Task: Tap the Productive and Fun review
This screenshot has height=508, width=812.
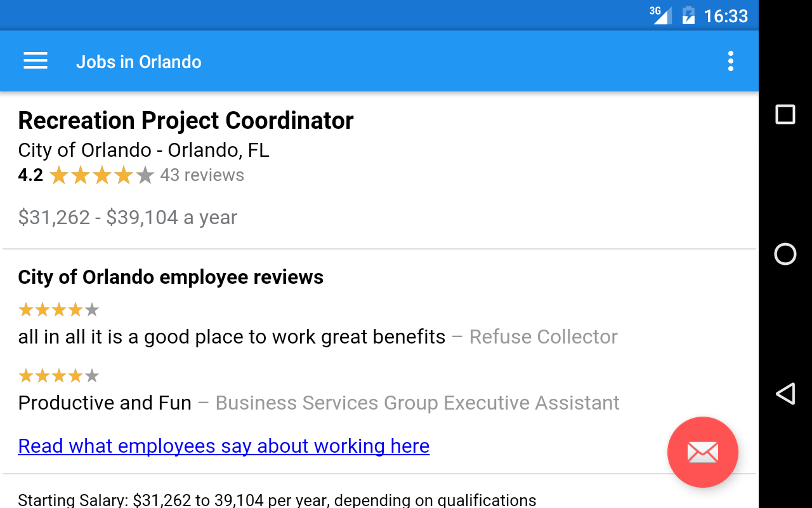Action: (x=317, y=403)
